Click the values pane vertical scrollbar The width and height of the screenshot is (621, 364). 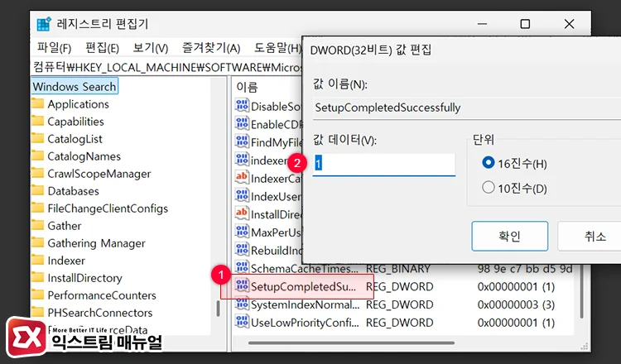coord(581,293)
